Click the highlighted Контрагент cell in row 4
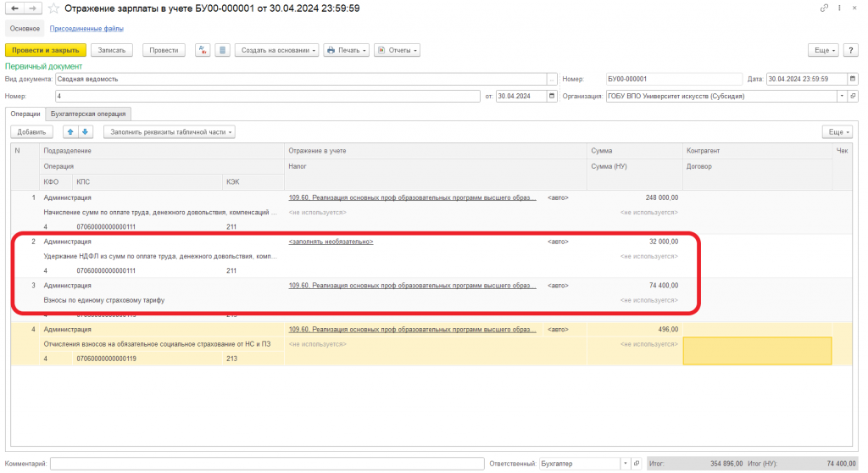 pyautogui.click(x=757, y=351)
